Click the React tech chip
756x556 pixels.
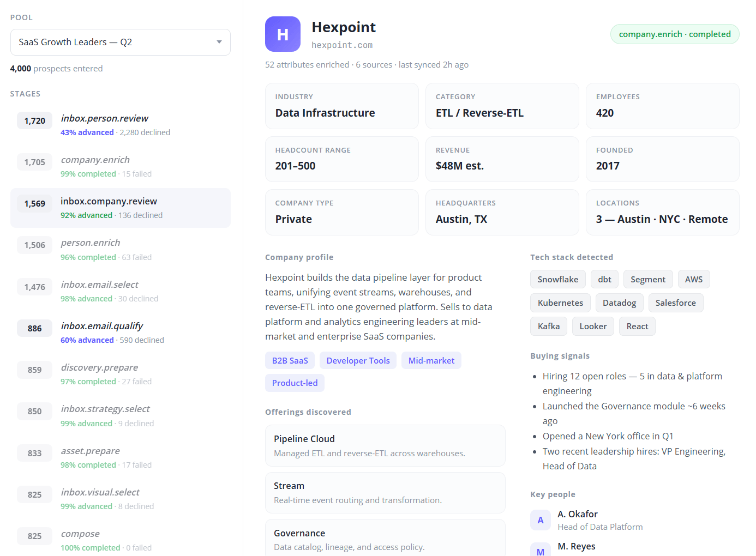click(x=638, y=326)
